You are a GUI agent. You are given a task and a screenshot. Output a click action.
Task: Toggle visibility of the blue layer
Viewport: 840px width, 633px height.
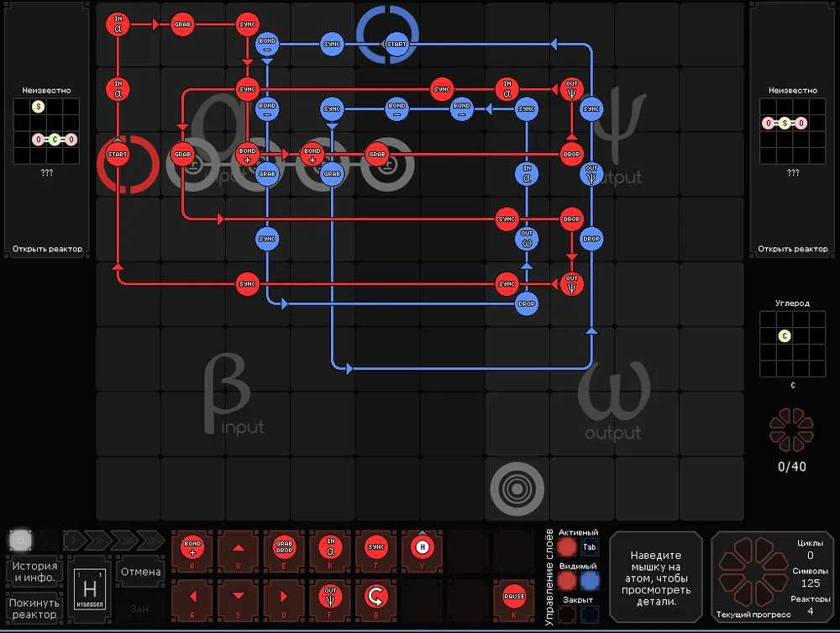590,581
